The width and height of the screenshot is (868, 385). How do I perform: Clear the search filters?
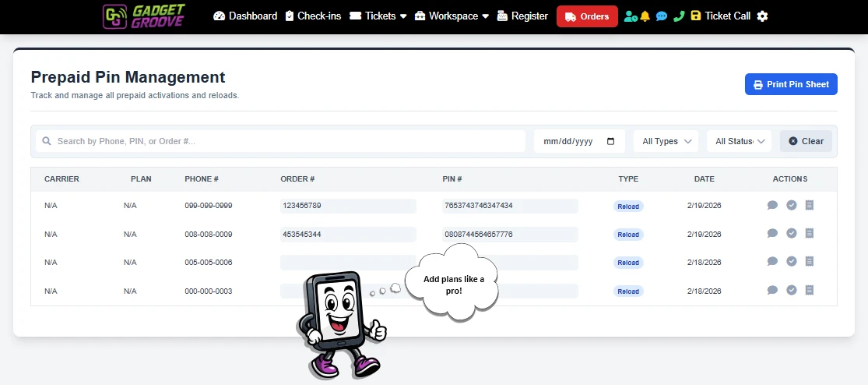point(806,141)
